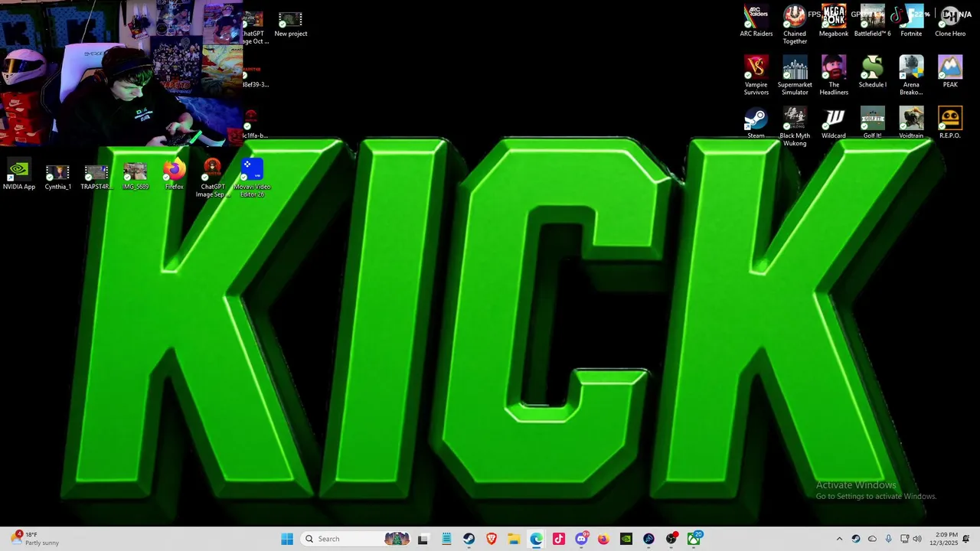Select IMG_5689 image file
This screenshot has height=551, width=980.
136,175
